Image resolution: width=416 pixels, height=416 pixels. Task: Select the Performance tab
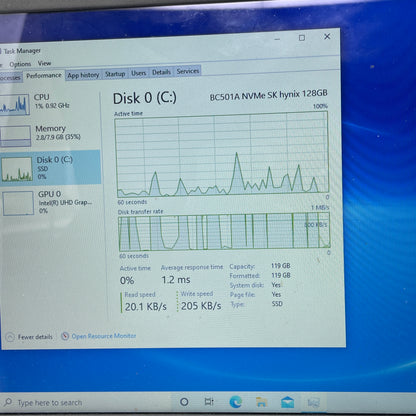coord(44,76)
